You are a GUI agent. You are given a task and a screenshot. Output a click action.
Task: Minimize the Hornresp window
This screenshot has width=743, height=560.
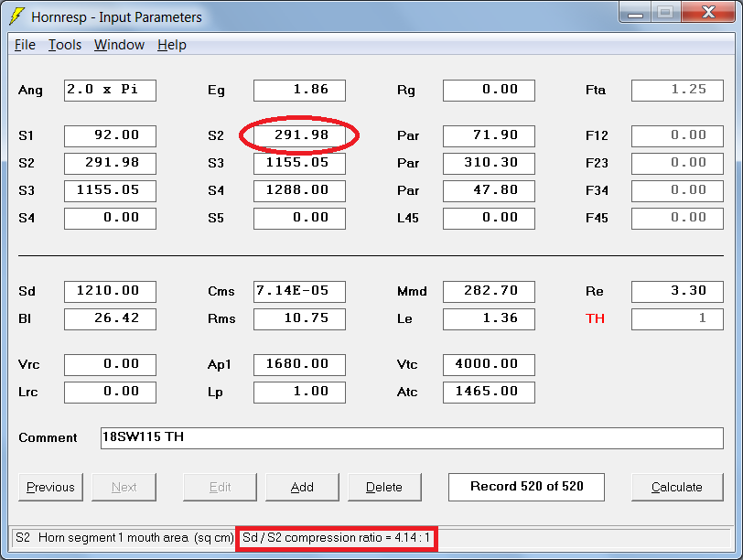tap(635, 13)
